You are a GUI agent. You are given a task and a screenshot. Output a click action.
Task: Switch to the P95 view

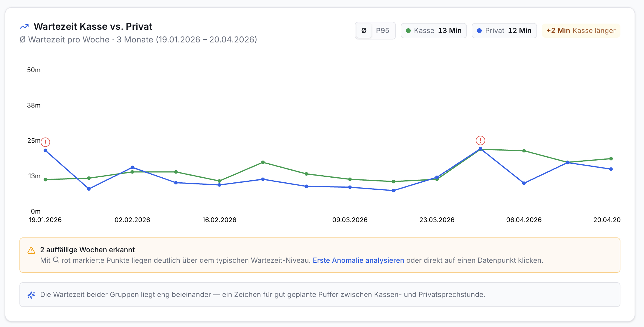pos(382,31)
